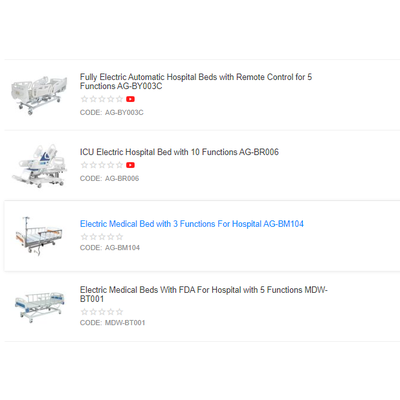The image size is (400, 400).
Task: Click second star under AG-BM104 title
Action: coord(93,237)
